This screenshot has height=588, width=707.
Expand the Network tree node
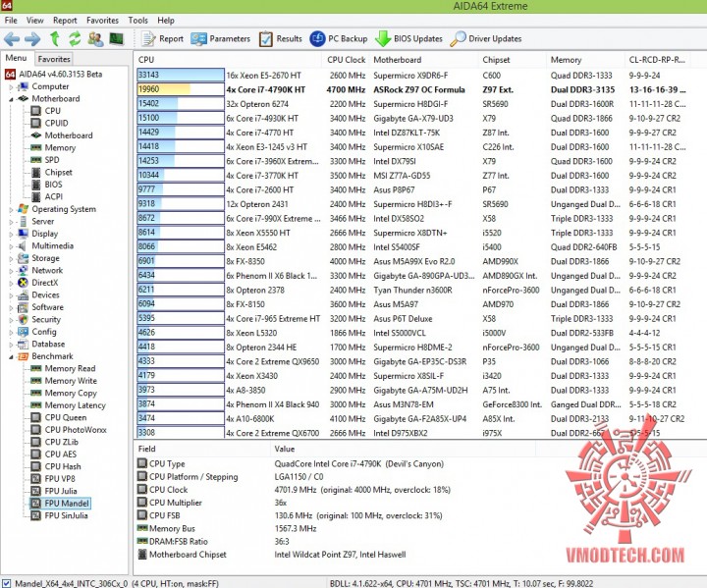coord(11,271)
